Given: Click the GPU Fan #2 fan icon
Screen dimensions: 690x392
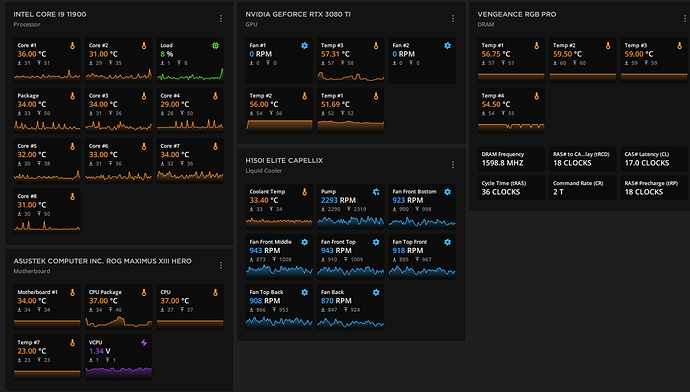Looking at the screenshot, I should pyautogui.click(x=447, y=45).
